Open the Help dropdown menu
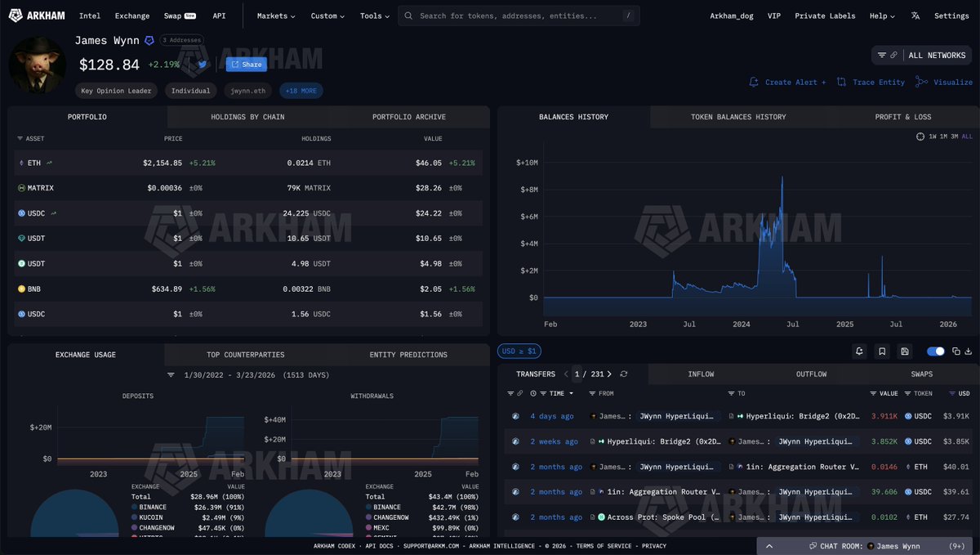980x555 pixels. (882, 16)
